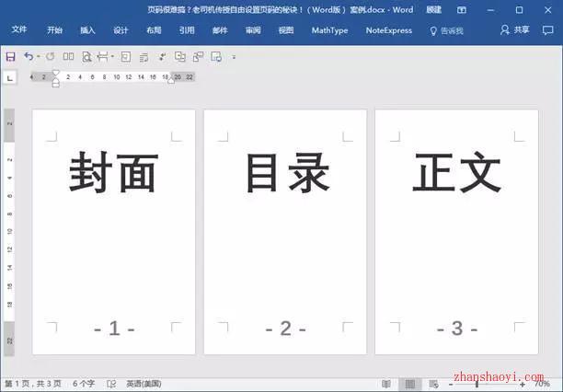Click the 共享 share button

tap(514, 29)
